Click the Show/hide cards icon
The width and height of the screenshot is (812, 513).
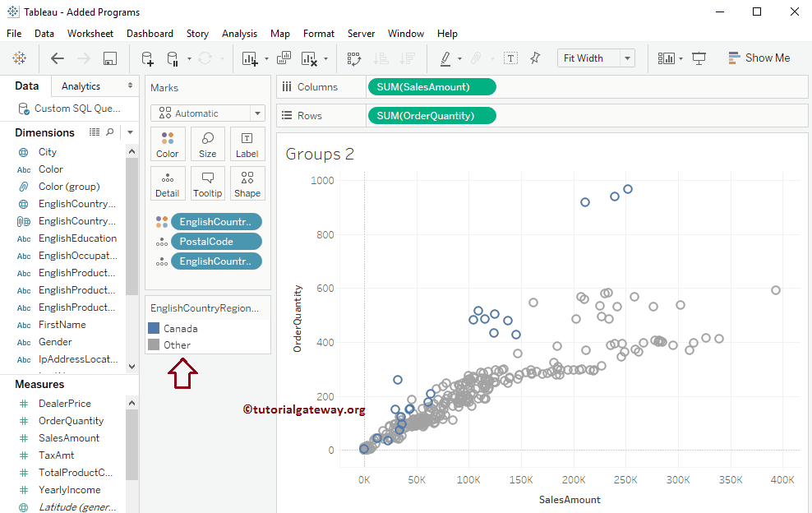[x=666, y=58]
